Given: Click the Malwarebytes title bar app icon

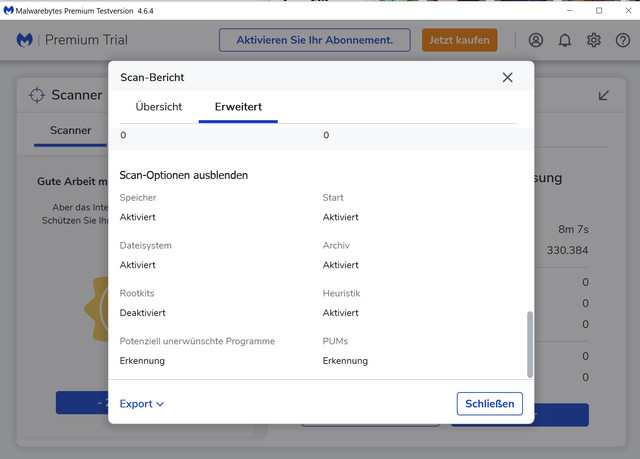Looking at the screenshot, I should pos(8,10).
